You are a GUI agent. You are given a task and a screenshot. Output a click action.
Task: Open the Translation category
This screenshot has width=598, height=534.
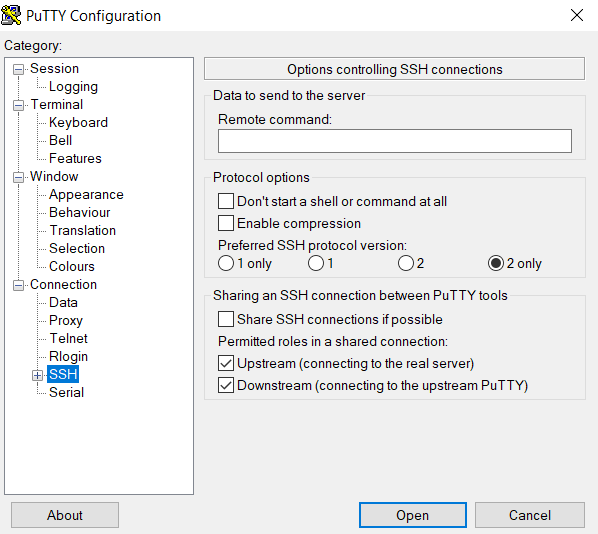(82, 230)
